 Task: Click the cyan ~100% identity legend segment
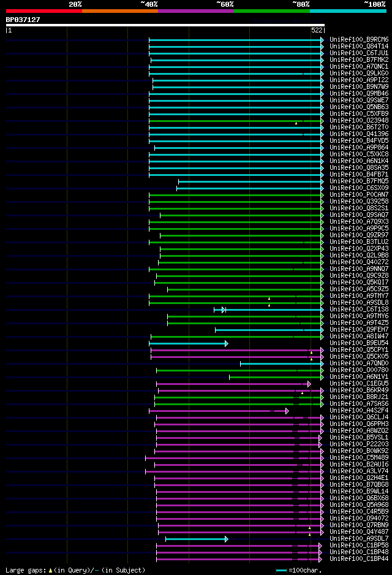348,11
